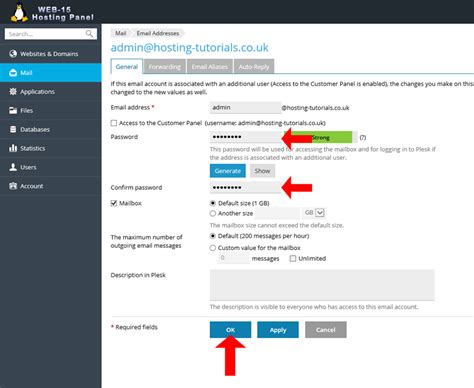Viewport: 474px width, 388px height.
Task: Click the Mail breadcrumb link
Action: [x=120, y=33]
